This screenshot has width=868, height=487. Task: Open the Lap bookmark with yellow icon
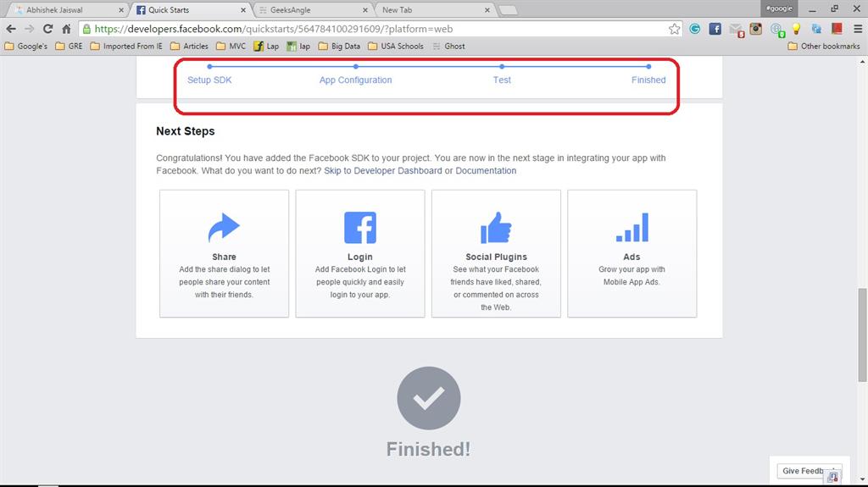[266, 46]
